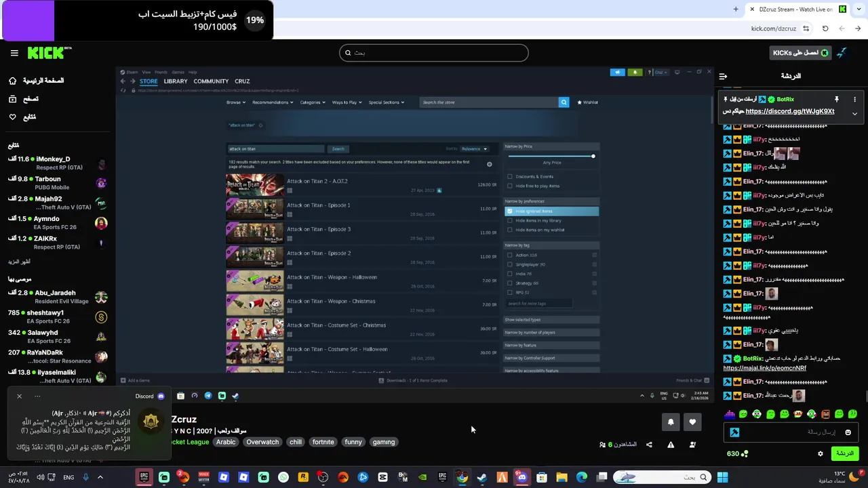Click Attack on Titan - Episode 1 thumbnail
The image size is (868, 488).
(255, 209)
